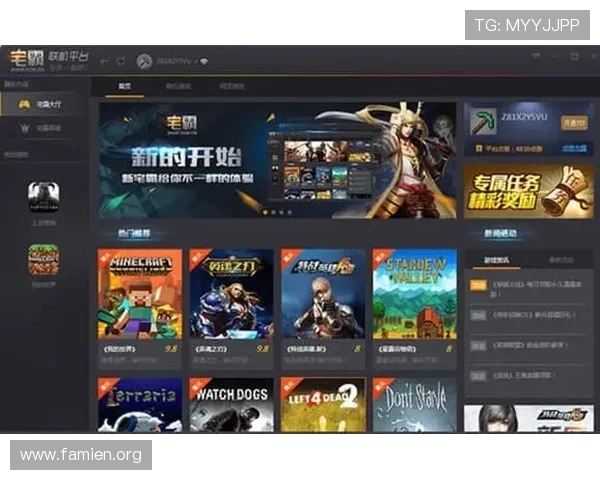Click the orange button in the user profile card
This screenshot has width=600, height=480.
[574, 122]
